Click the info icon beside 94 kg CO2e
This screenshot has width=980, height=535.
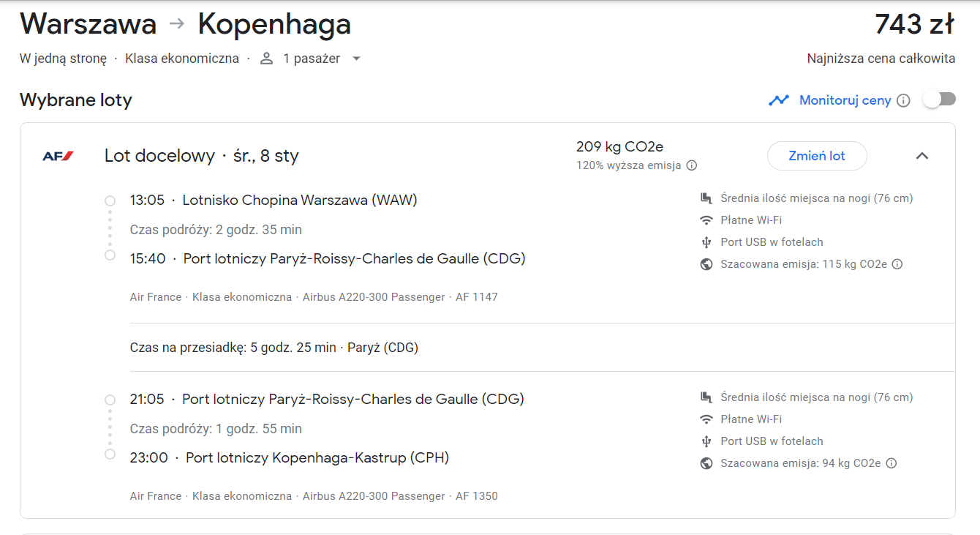coord(892,463)
